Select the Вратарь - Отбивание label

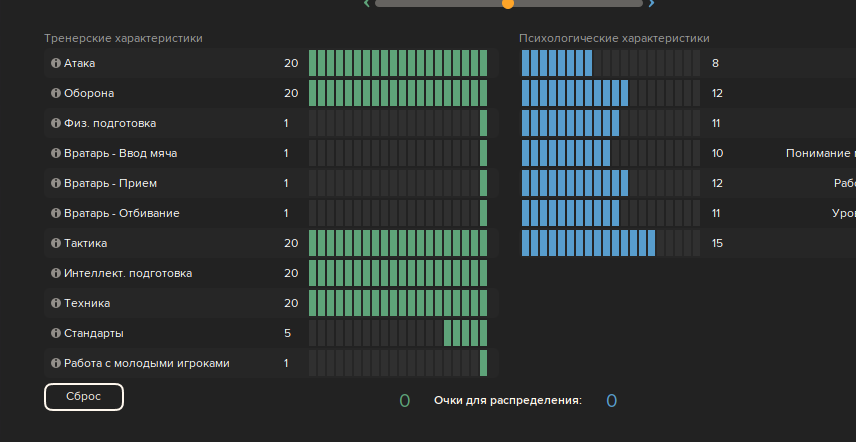pos(121,213)
